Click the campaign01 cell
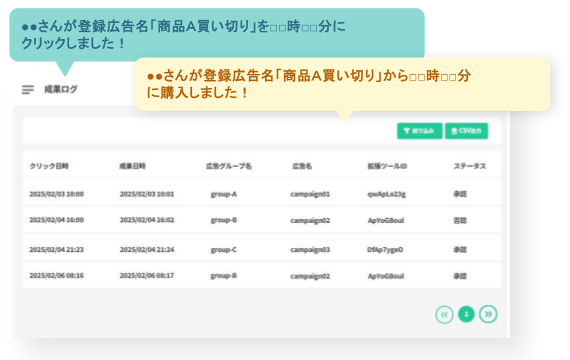 [310, 194]
